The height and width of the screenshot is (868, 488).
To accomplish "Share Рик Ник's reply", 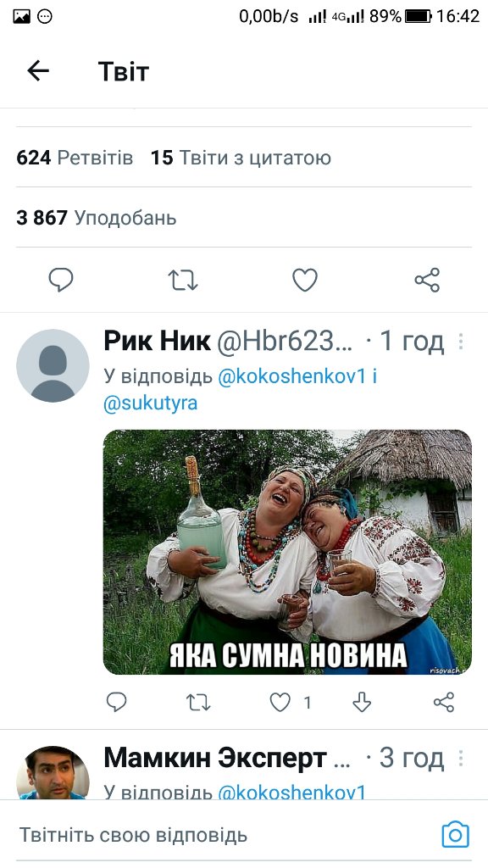I will 444,702.
